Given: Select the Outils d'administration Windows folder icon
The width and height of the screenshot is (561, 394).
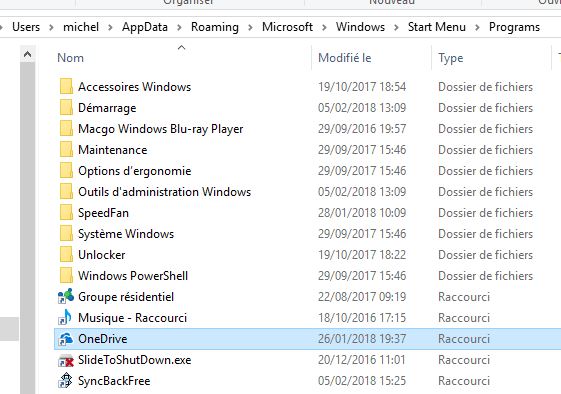Looking at the screenshot, I should [x=66, y=191].
